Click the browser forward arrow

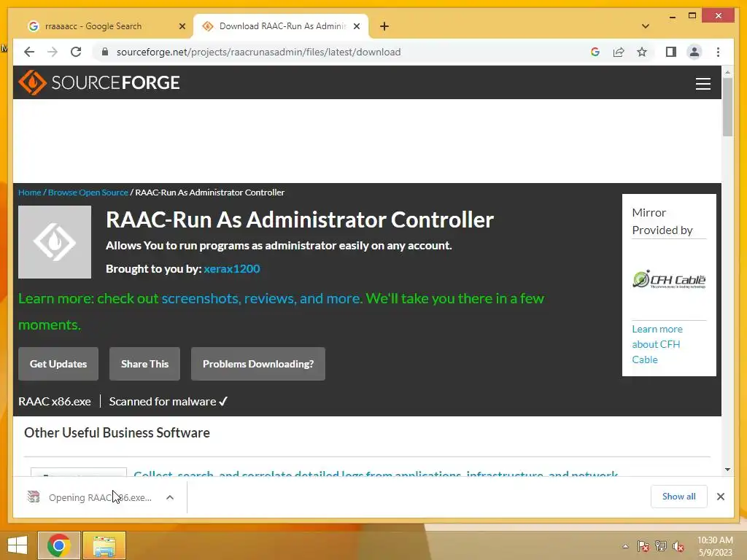click(x=53, y=52)
